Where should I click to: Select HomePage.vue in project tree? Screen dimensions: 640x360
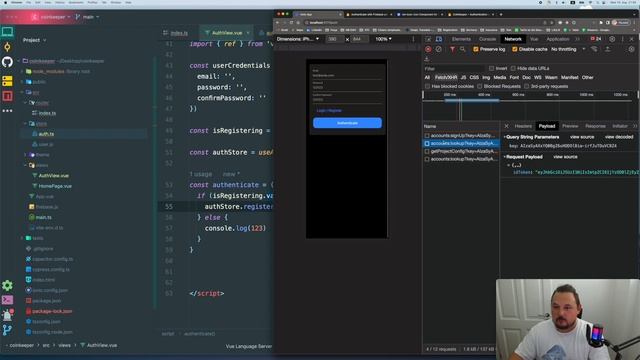tap(55, 186)
